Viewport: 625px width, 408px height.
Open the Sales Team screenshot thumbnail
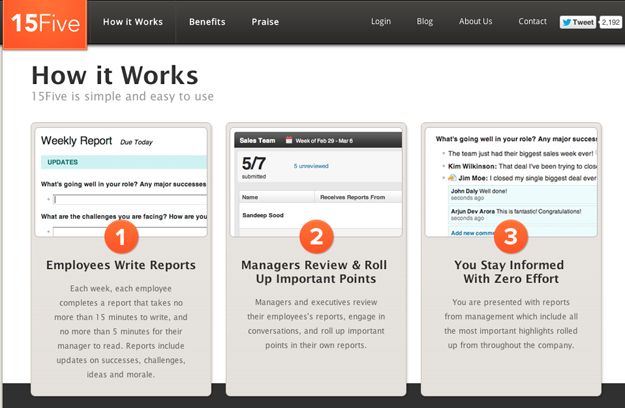click(x=316, y=184)
